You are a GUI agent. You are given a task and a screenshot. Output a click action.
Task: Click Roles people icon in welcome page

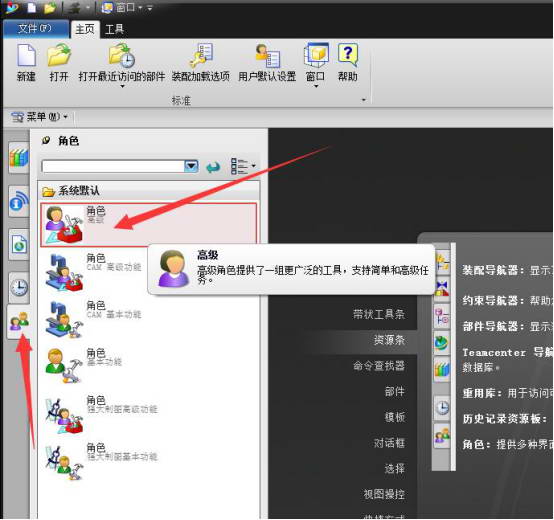(x=442, y=436)
